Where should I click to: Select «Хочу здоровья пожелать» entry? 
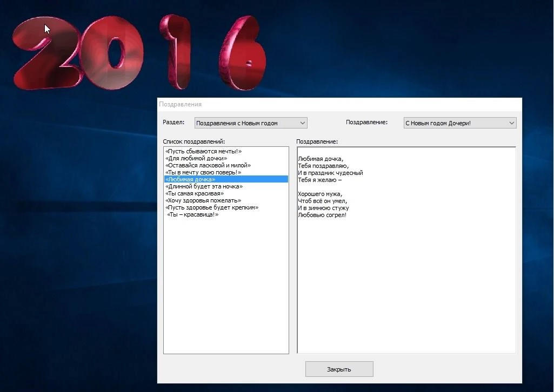point(226,200)
